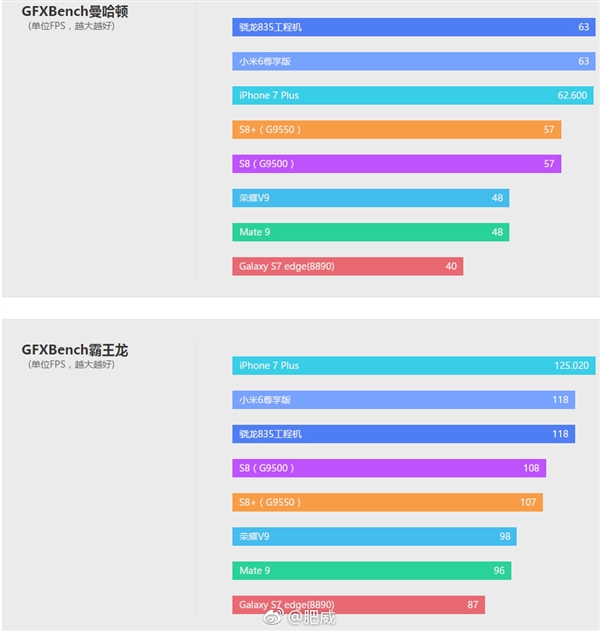Click the GFXBench曼哈顿 chart title

(75, 11)
